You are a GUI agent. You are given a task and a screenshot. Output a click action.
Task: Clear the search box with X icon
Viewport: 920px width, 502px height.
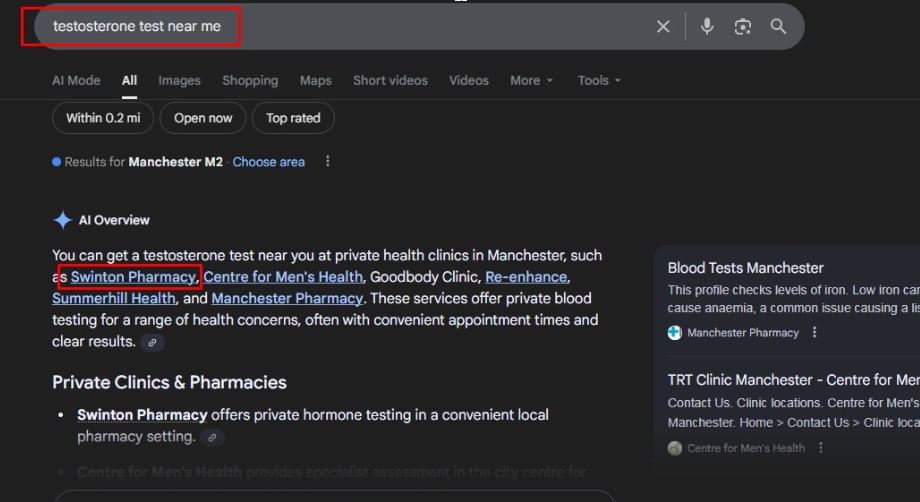click(663, 27)
